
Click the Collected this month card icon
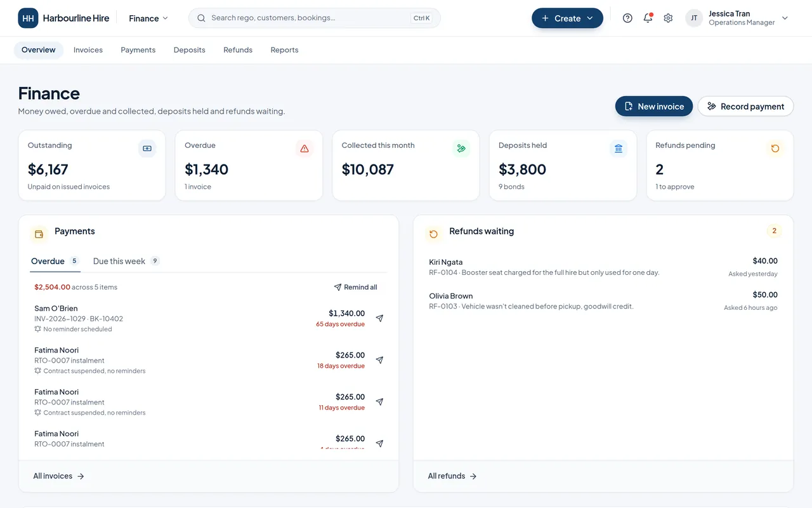coord(461,149)
